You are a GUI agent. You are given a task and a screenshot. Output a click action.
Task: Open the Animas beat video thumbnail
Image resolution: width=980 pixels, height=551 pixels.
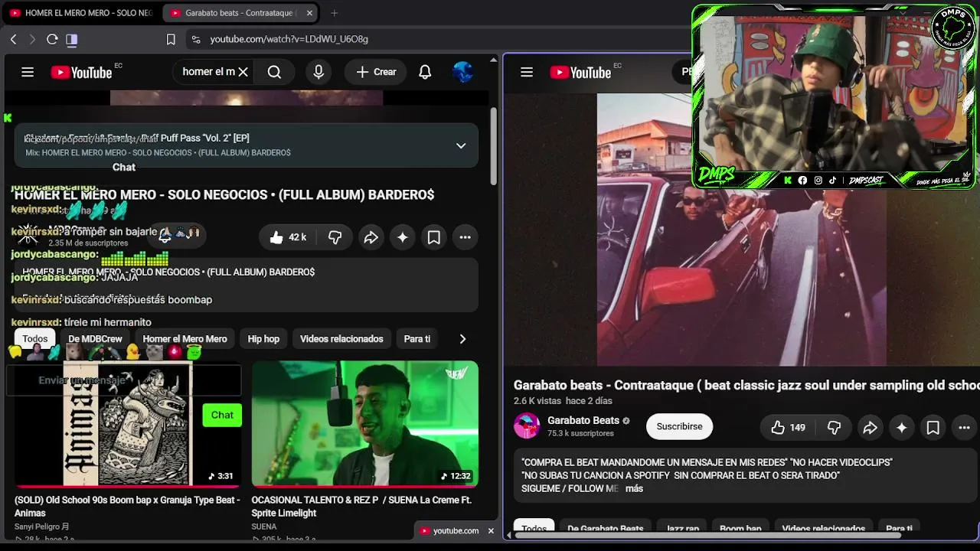[x=126, y=424]
